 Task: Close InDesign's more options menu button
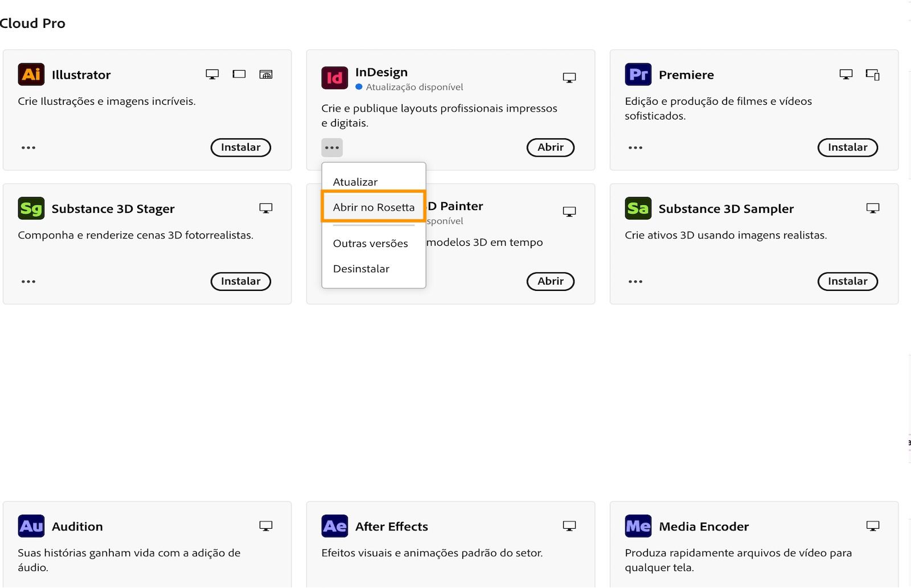pos(332,147)
